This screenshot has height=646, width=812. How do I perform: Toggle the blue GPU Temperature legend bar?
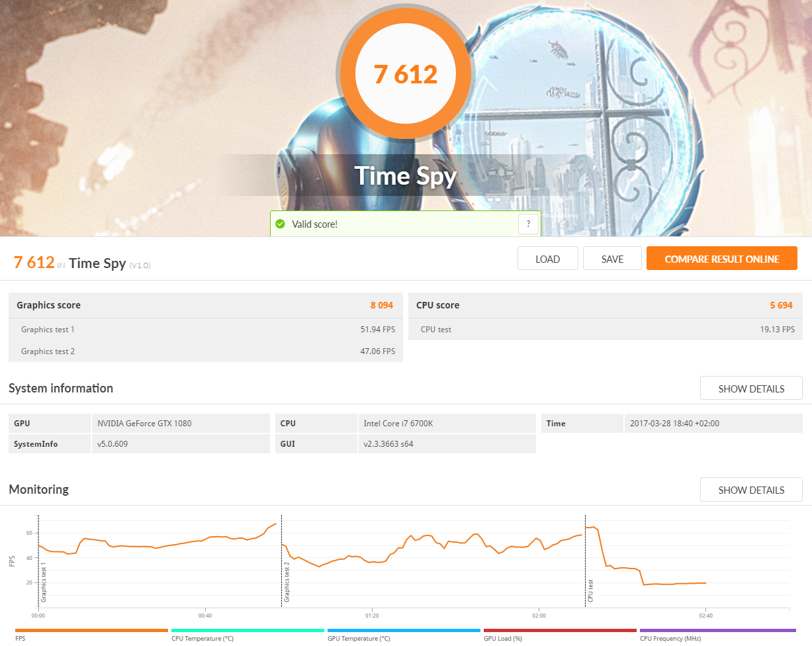pos(404,631)
